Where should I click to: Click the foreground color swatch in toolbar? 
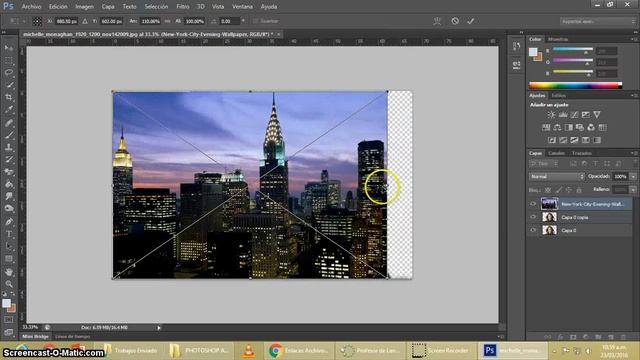tap(6, 303)
